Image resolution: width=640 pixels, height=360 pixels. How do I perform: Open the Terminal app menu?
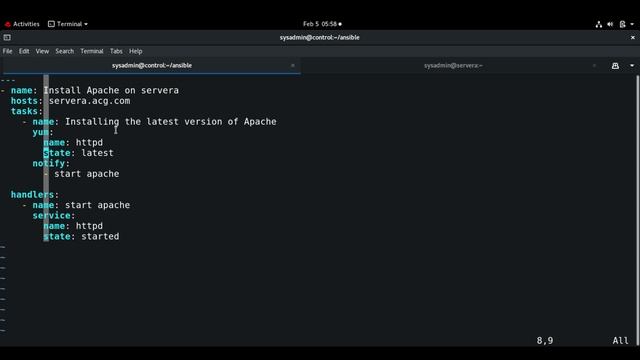[68, 24]
